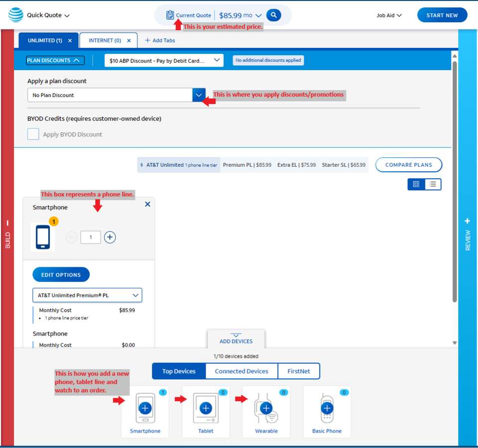This screenshot has height=448, width=478.
Task: Switch to the UNLIMITED (1) tab
Action: [45, 40]
